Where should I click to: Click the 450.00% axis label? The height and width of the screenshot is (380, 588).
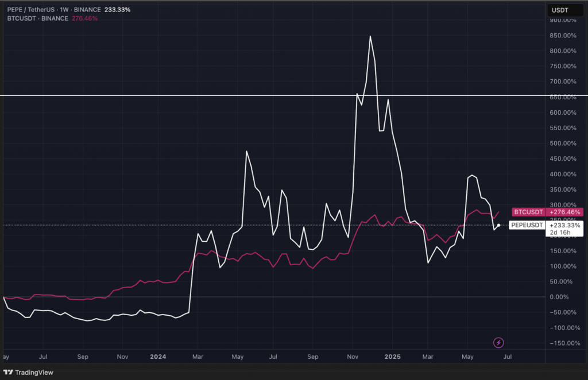[563, 158]
